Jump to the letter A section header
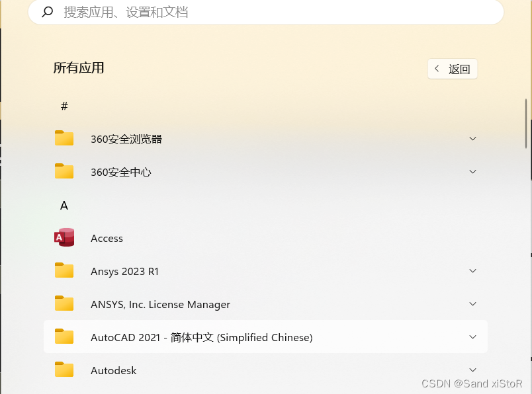 (64, 206)
